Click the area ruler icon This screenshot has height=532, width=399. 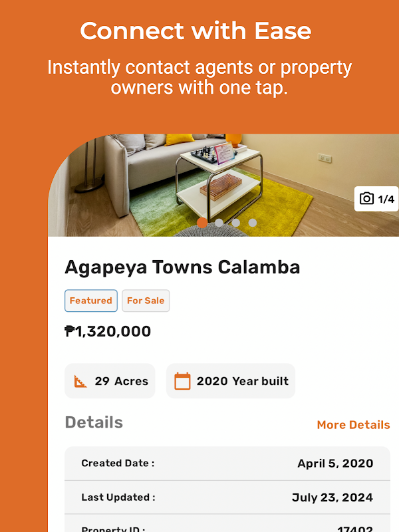point(80,382)
